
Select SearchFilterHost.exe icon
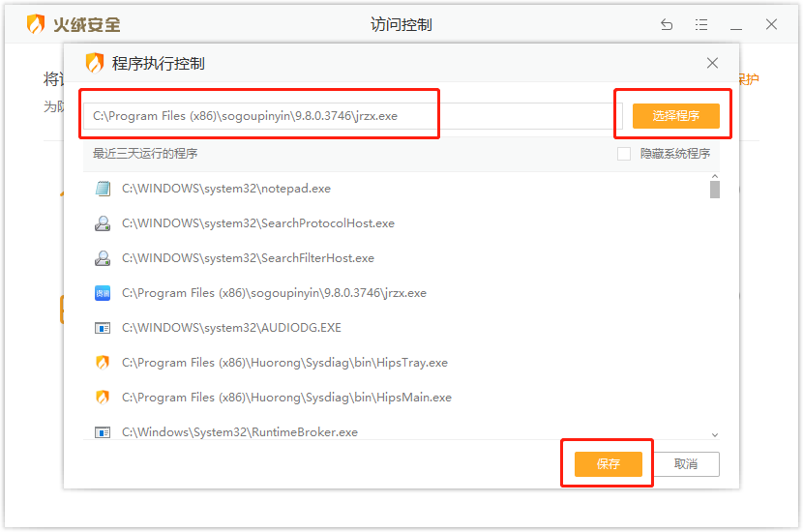coord(103,258)
